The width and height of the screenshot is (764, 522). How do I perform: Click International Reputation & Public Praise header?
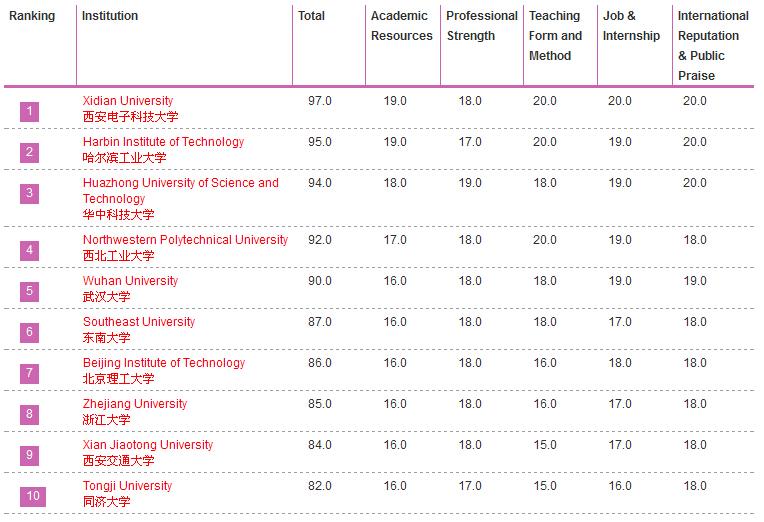point(713,46)
